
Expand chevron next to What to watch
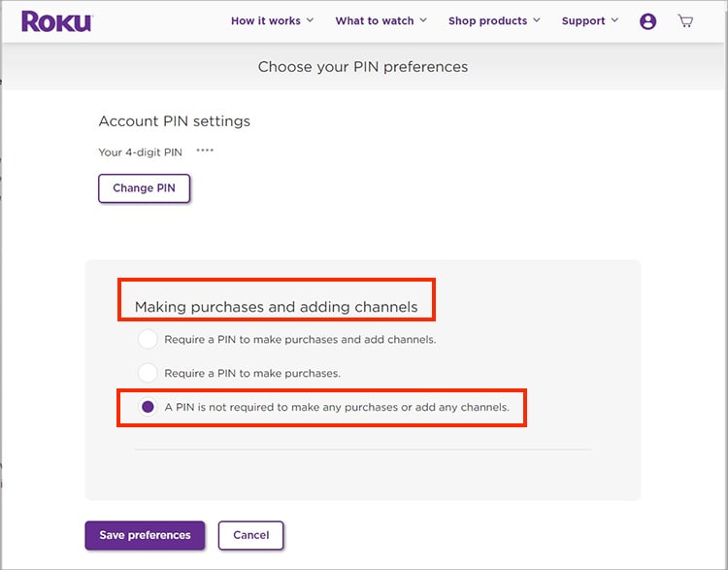[x=423, y=20]
